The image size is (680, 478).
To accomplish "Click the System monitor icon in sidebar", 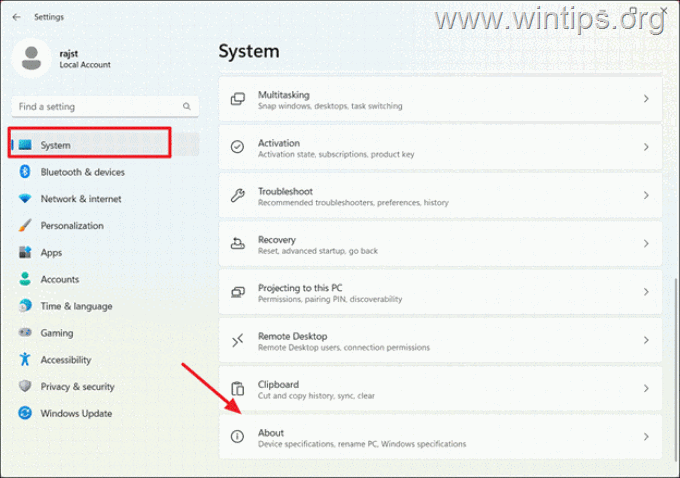I will [25, 145].
